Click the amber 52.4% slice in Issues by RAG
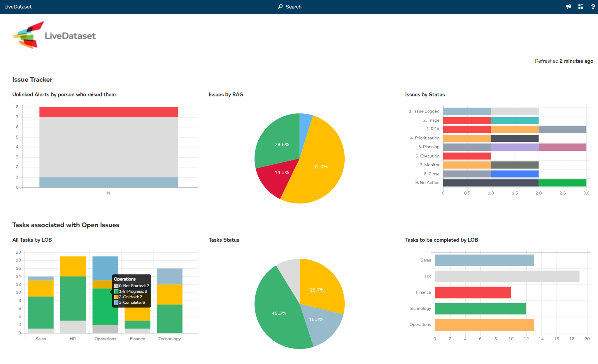Viewport: 598px width, 364px height. point(321,167)
